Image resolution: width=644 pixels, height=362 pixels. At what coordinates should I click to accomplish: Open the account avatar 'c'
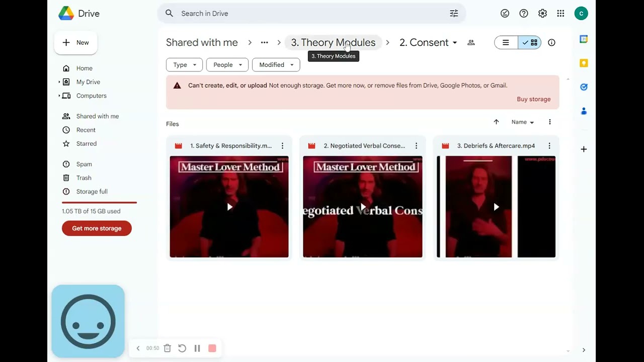coord(581,14)
